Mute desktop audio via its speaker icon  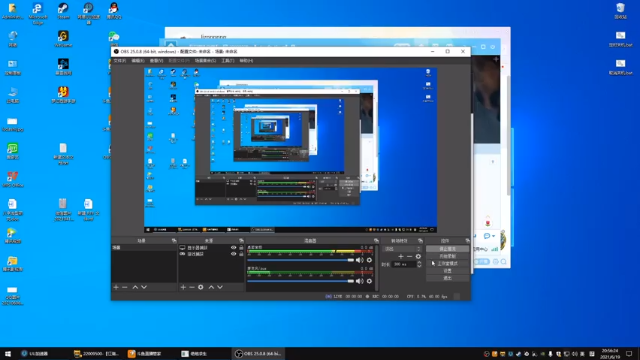(360, 260)
